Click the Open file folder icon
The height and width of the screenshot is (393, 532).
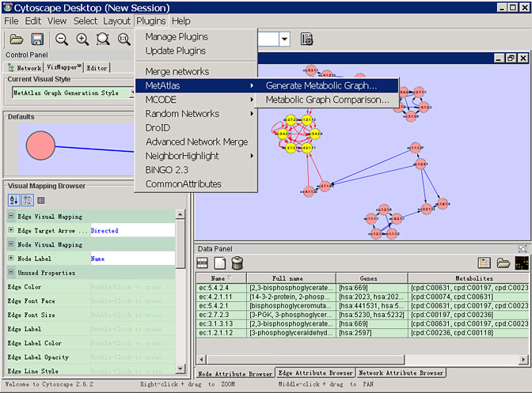[x=16, y=39]
